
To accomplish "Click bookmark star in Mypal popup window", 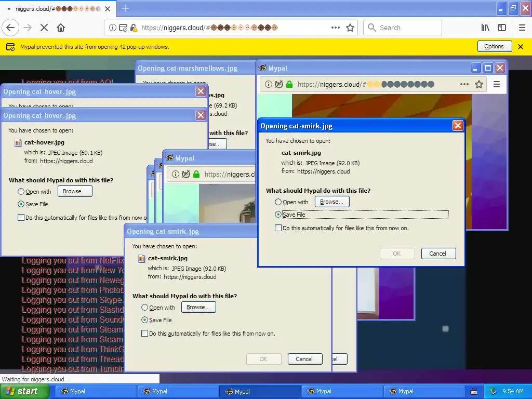I will click(478, 84).
